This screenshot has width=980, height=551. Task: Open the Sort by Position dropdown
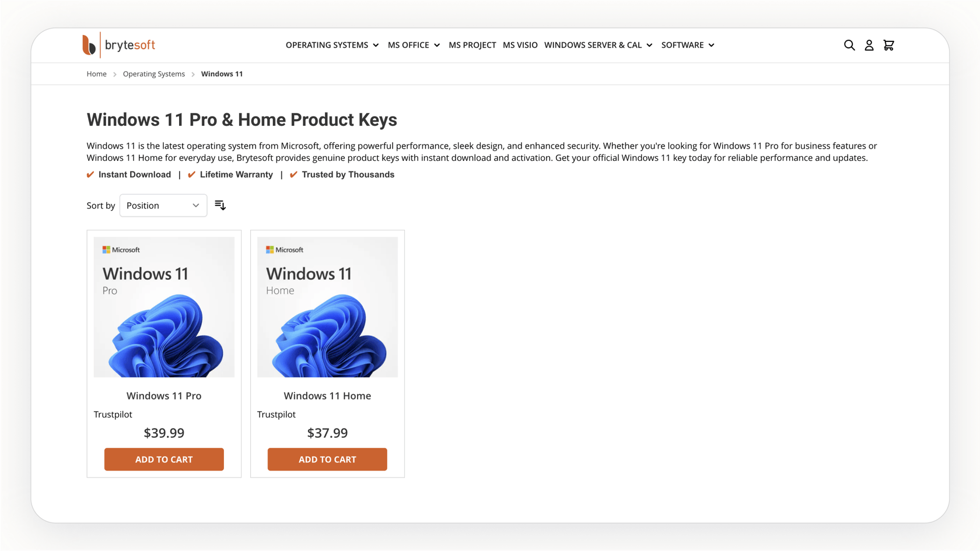(x=163, y=205)
